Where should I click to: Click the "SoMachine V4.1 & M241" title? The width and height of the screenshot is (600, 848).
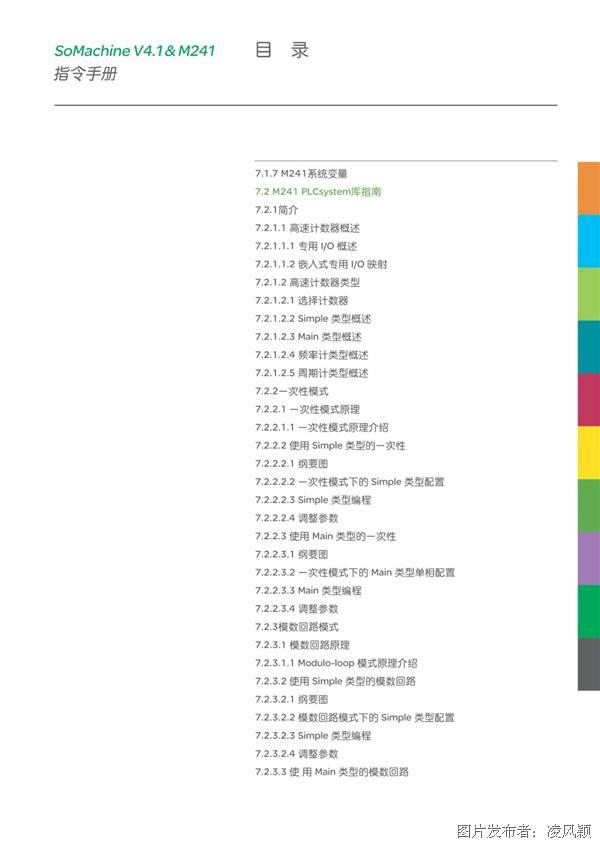click(135, 51)
